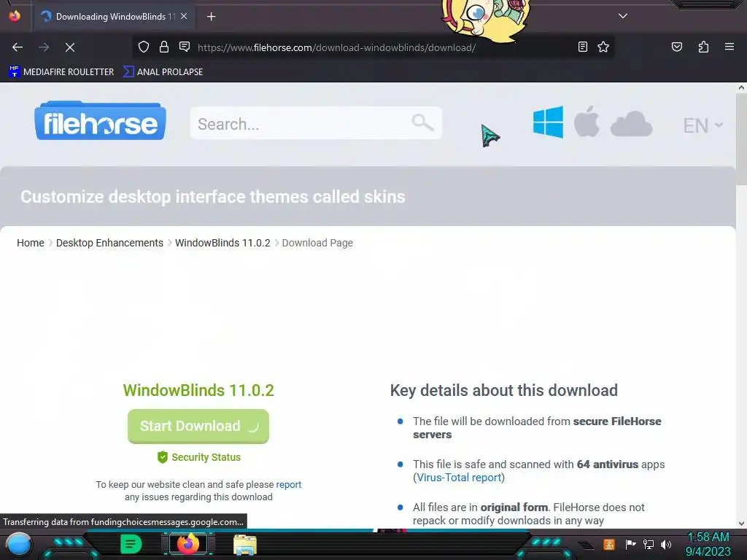Click the magnifier search icon
This screenshot has width=747, height=560.
coord(422,122)
